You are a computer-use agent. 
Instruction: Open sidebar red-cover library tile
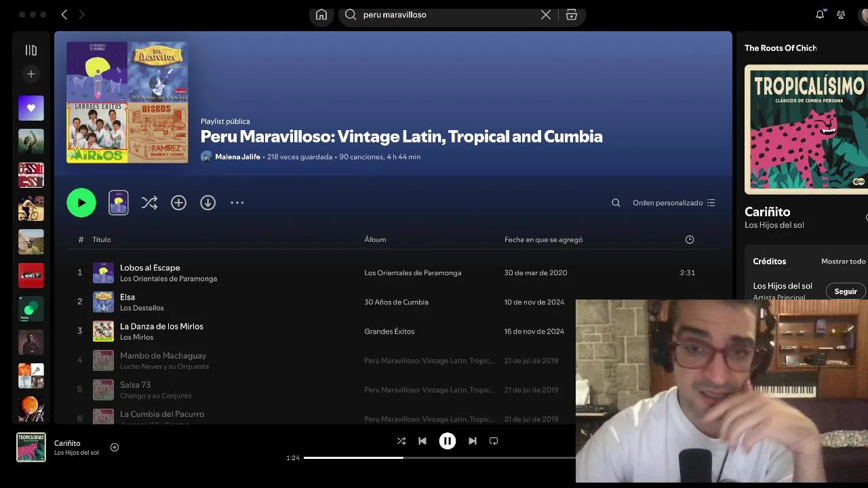click(31, 275)
